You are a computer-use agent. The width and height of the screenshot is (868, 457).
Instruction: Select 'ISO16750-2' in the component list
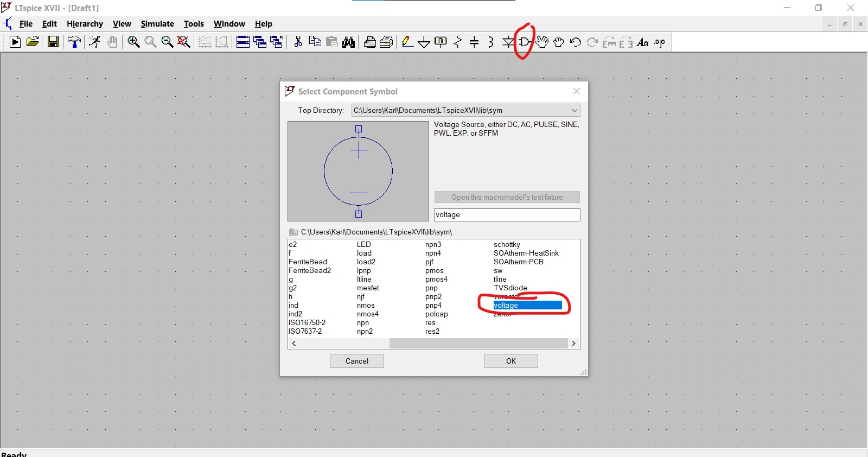click(307, 323)
